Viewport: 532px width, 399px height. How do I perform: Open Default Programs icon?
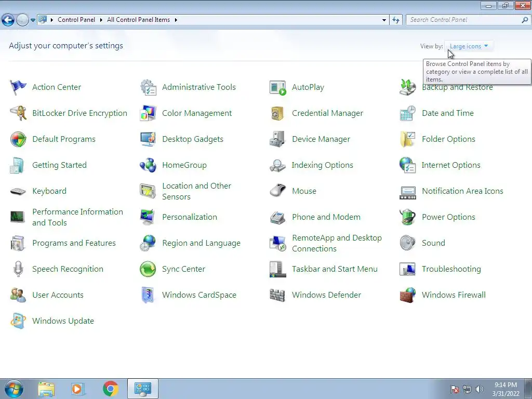tap(18, 139)
